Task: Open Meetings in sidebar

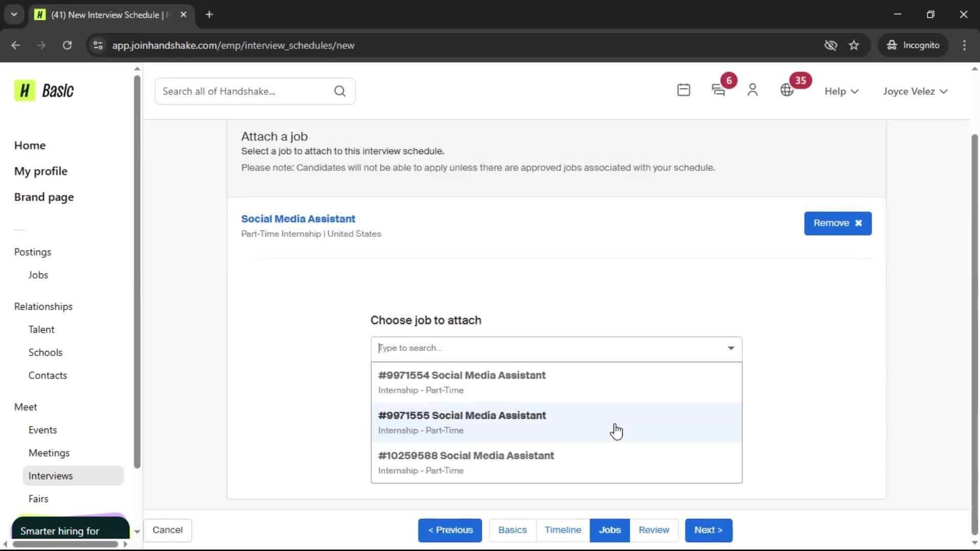Action: click(49, 453)
